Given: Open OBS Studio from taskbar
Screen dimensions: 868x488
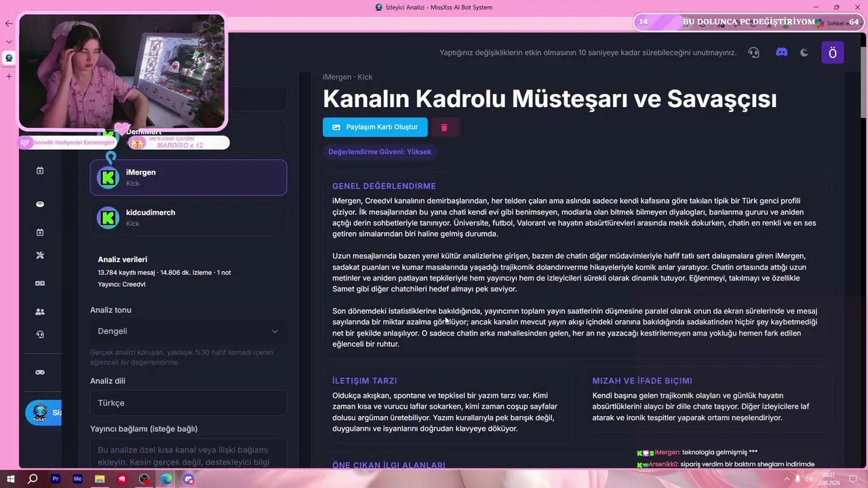Looking at the screenshot, I should 144,479.
